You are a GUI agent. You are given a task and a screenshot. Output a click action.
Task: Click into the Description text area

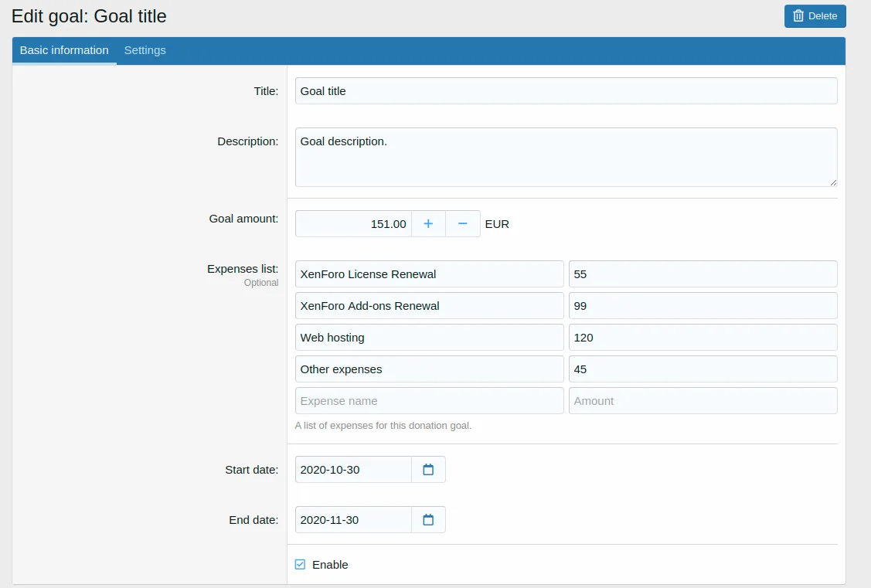coord(565,157)
